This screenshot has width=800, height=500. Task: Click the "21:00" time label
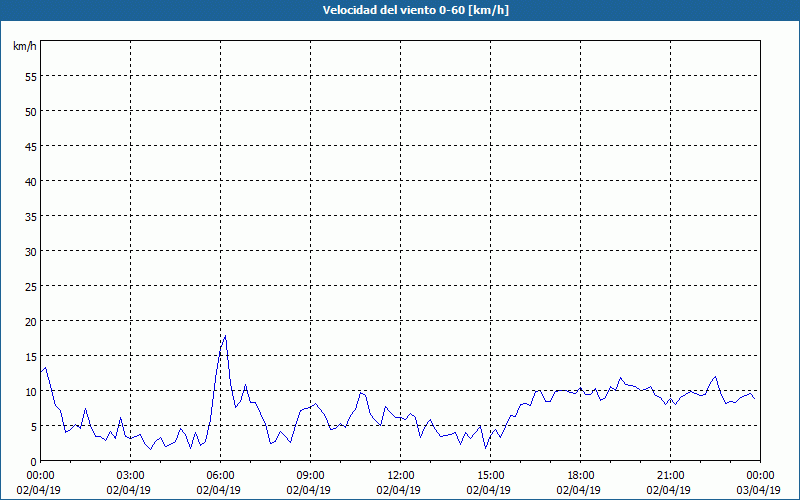point(670,476)
